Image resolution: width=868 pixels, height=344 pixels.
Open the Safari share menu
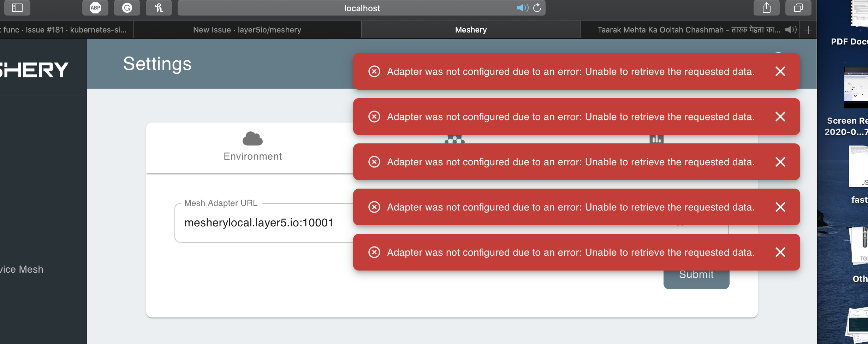766,8
